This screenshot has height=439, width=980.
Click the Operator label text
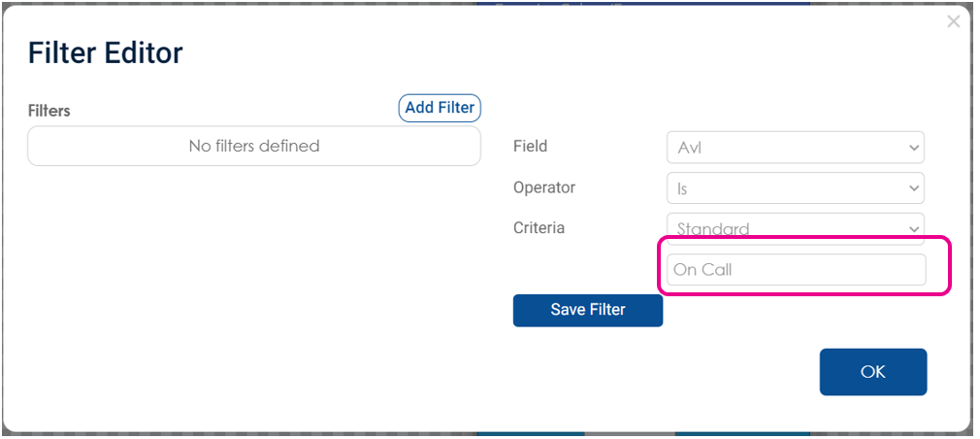click(x=544, y=187)
